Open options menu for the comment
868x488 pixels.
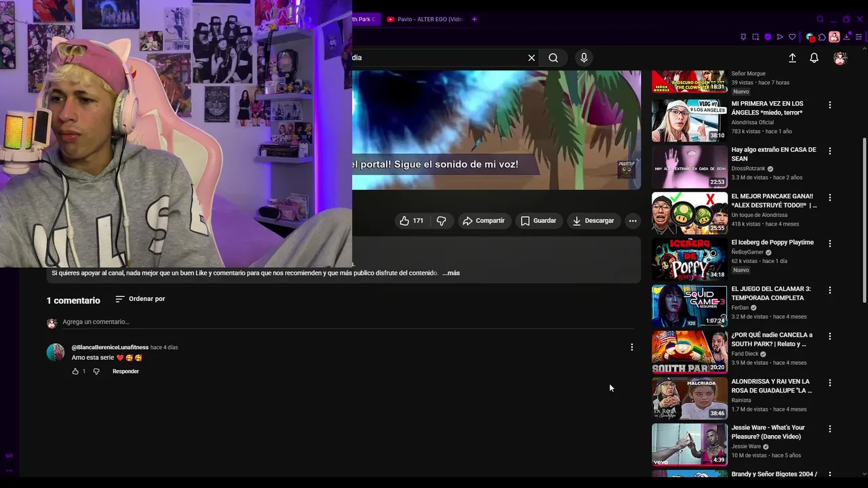pyautogui.click(x=631, y=347)
